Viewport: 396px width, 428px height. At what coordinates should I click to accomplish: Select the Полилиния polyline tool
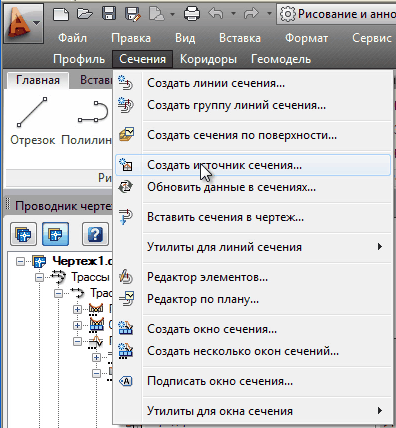click(x=87, y=122)
